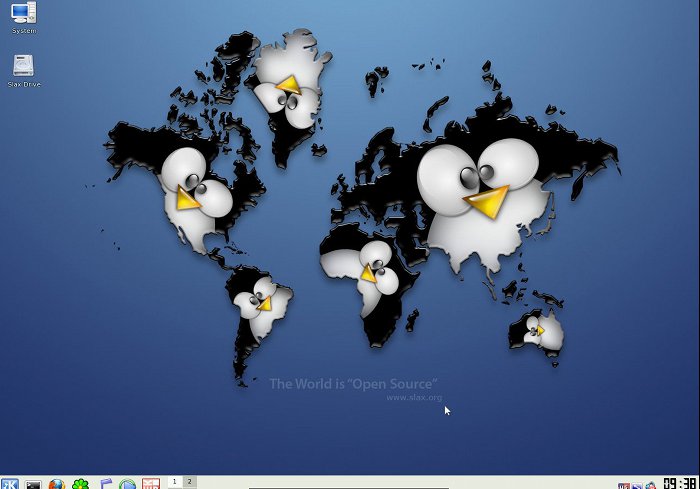Click the keyboard layout tray icon
Viewport: 700px width, 489px height.
(x=624, y=486)
